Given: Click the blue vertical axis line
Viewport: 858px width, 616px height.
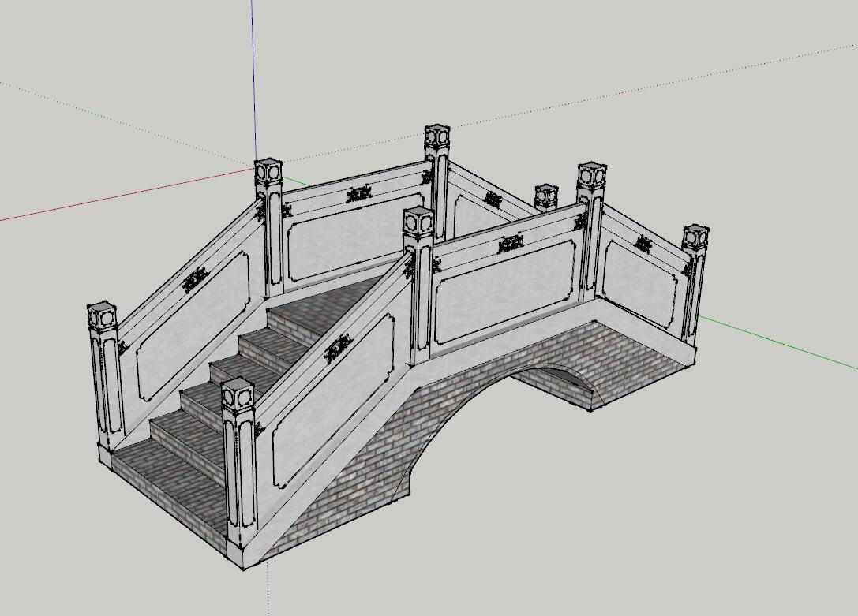Looking at the screenshot, I should (x=254, y=79).
